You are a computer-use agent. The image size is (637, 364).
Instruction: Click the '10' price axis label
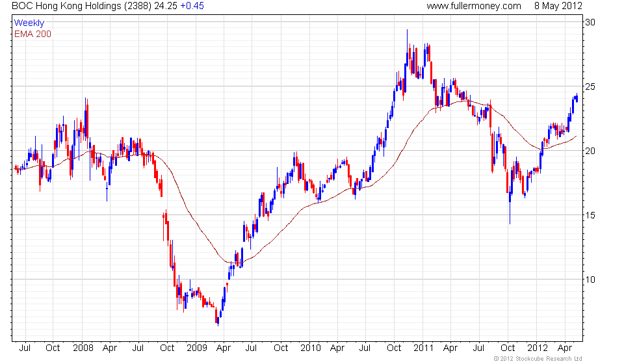click(x=590, y=279)
